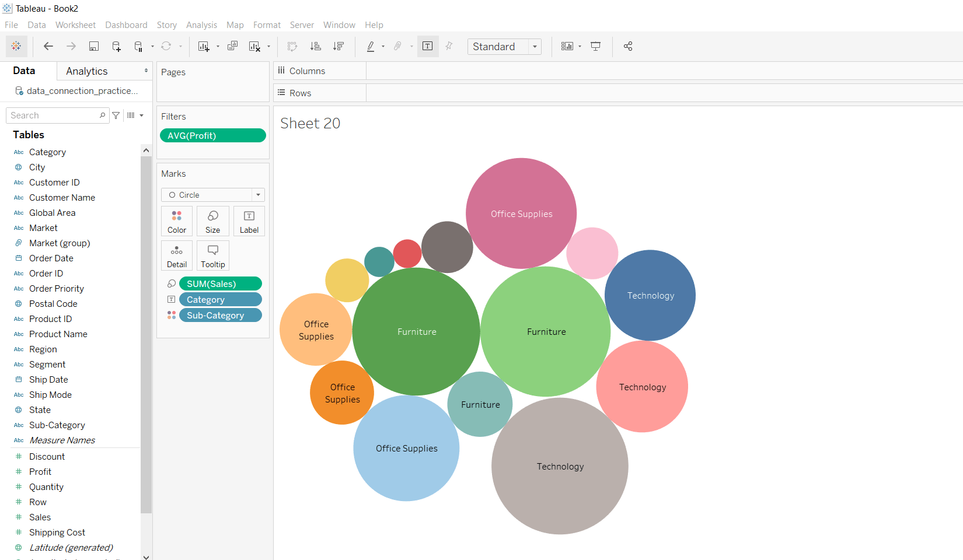Expand the Pause Auto Updates dropdown arrow
The height and width of the screenshot is (560, 963).
click(152, 47)
